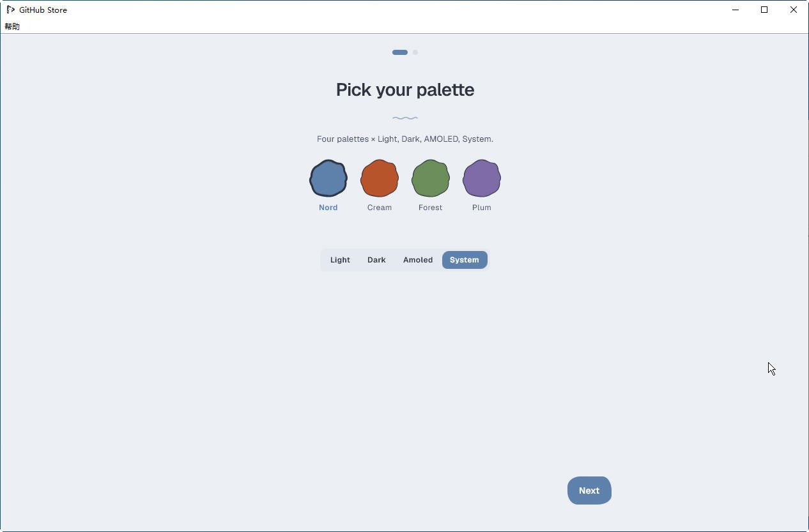Switch theme mode to Light
The width and height of the screenshot is (809, 532).
click(x=340, y=260)
